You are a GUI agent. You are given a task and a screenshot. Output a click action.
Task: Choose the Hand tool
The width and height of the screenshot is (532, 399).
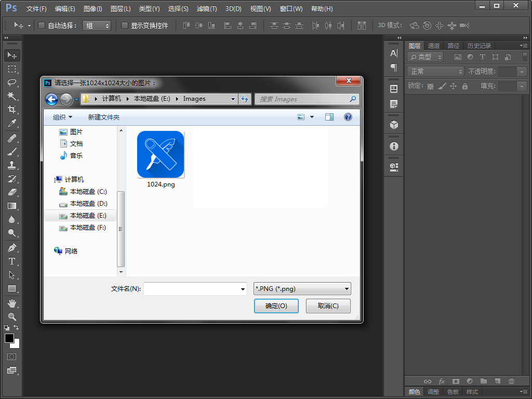click(x=12, y=303)
